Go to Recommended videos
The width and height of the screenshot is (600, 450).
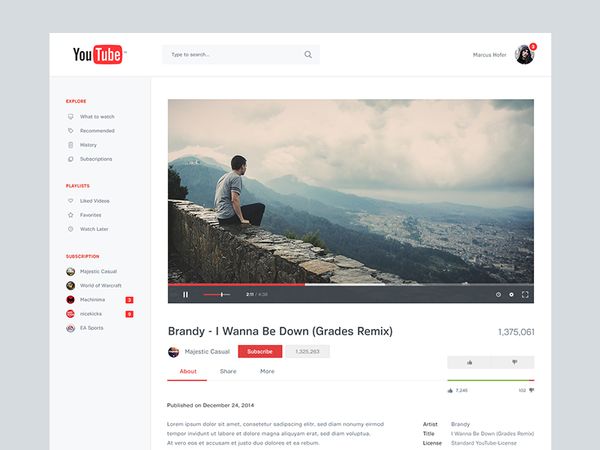pyautogui.click(x=97, y=130)
